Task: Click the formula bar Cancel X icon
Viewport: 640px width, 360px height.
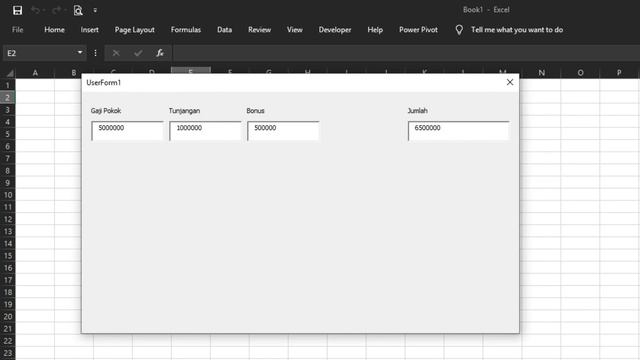Action: (116, 53)
